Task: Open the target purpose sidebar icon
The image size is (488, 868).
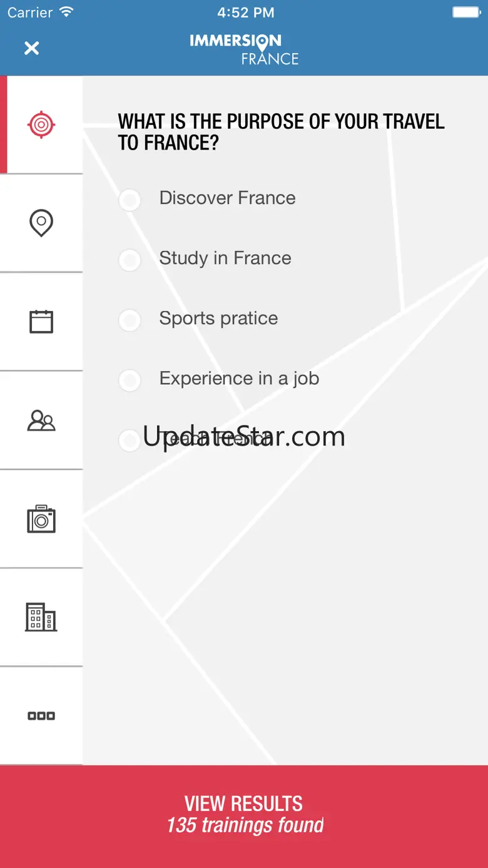Action: click(41, 125)
